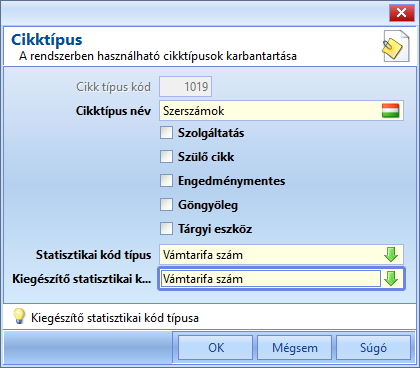Click the lightbulb hint icon

[x=19, y=317]
